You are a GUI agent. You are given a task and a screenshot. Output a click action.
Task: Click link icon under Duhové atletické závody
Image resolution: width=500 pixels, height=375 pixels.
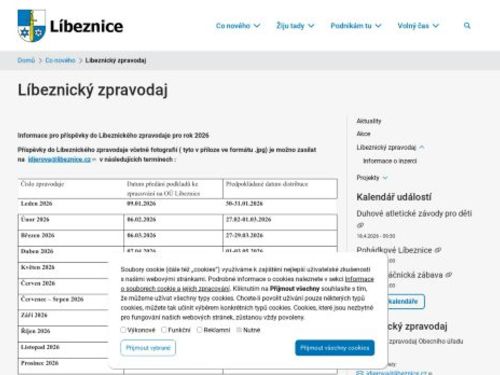[360, 225]
